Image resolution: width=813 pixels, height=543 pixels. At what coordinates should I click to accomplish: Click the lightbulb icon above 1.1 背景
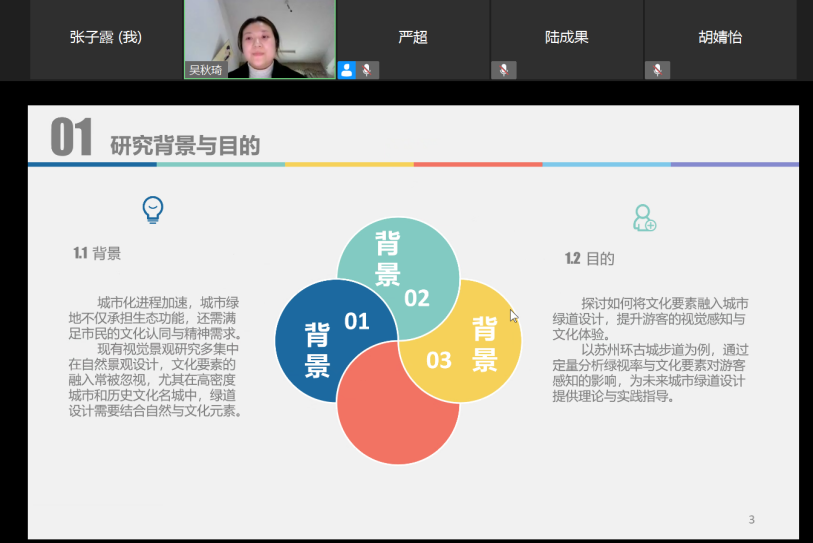(x=152, y=209)
